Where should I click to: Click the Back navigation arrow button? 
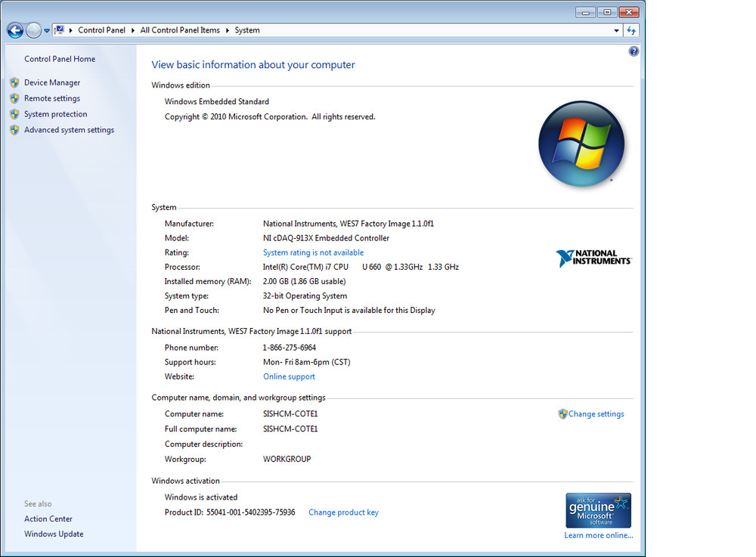15,30
